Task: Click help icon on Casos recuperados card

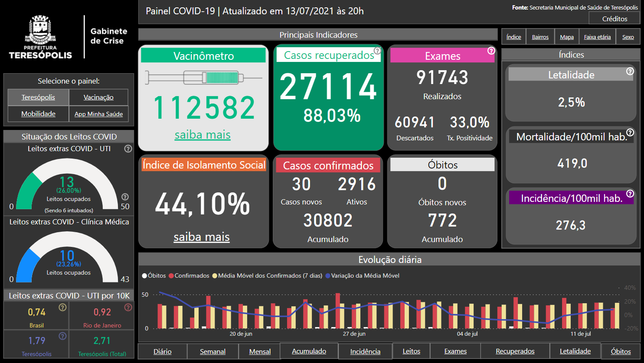Action: (377, 51)
